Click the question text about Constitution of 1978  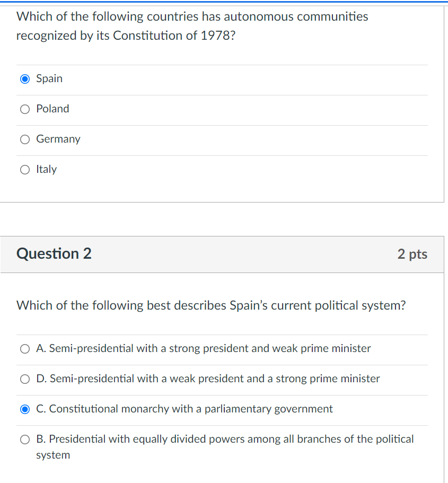tap(192, 26)
